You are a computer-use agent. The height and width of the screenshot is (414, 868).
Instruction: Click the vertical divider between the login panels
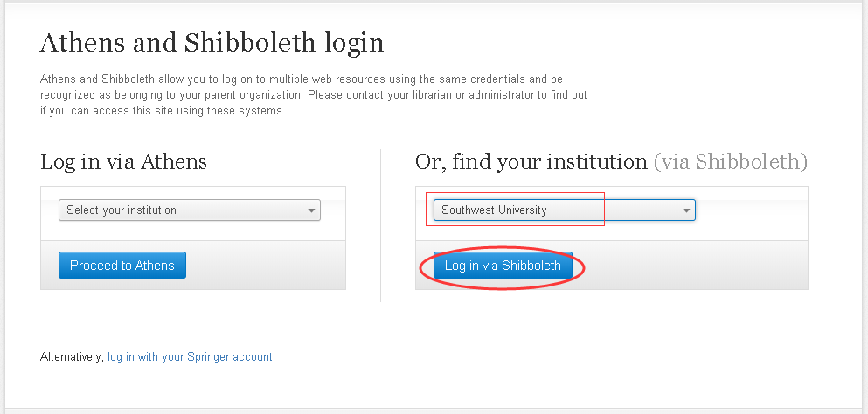pos(381,227)
